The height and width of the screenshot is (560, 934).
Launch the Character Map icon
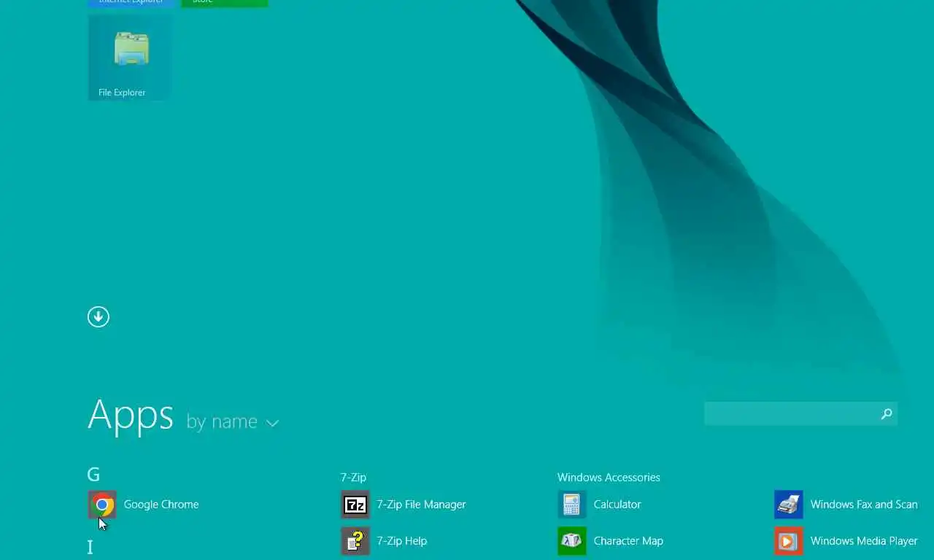click(x=572, y=541)
